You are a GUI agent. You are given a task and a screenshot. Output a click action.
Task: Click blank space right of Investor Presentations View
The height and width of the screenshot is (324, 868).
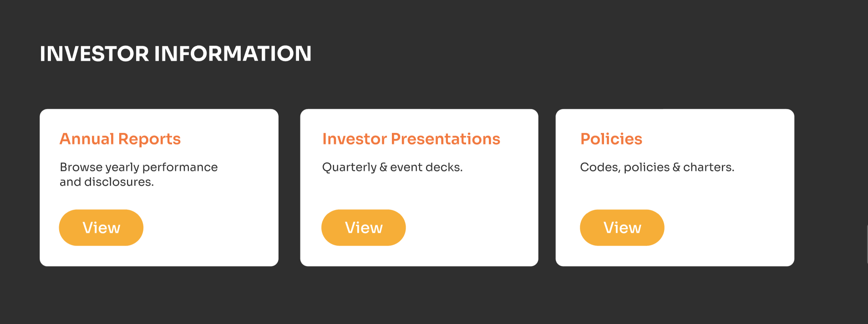click(x=469, y=228)
